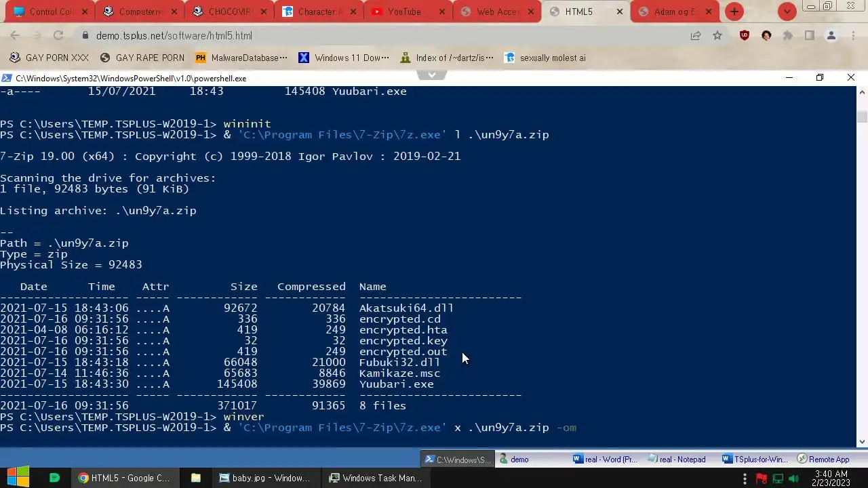This screenshot has width=868, height=488.
Task: Switch to baby.jpg photo viewer taskbar item
Action: [264, 478]
